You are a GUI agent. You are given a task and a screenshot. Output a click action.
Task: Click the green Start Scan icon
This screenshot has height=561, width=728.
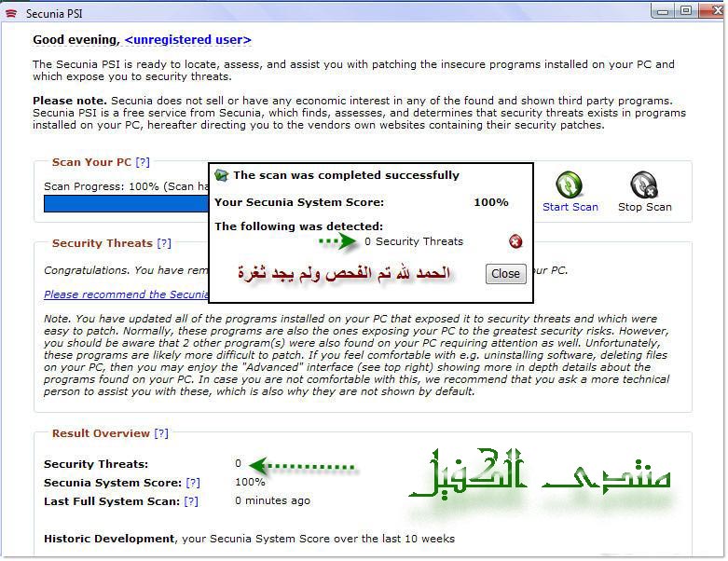[x=570, y=185]
